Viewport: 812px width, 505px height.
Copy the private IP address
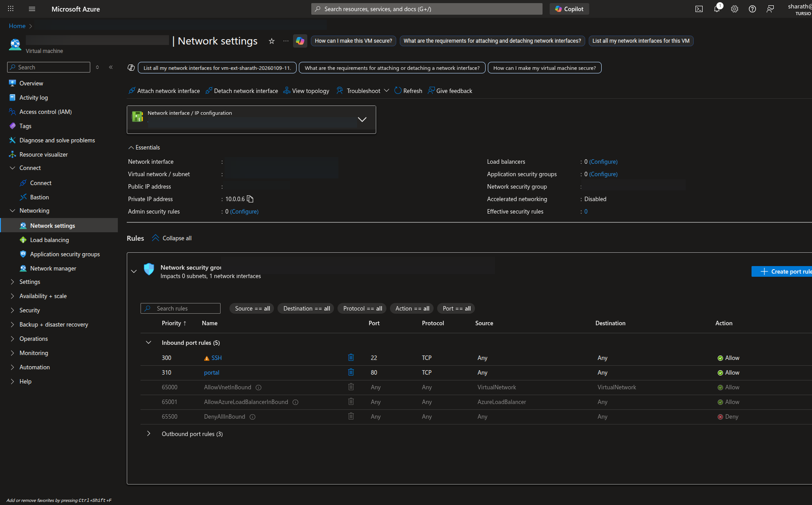click(250, 199)
